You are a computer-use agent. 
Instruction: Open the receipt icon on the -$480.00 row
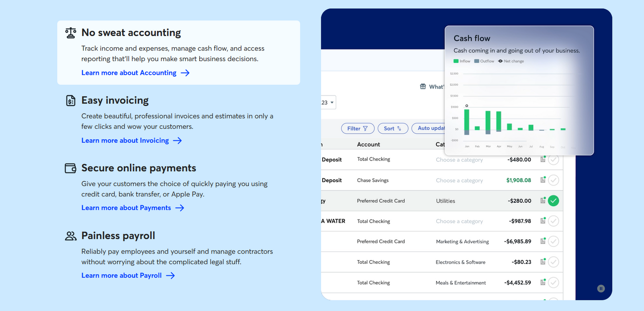point(543,160)
